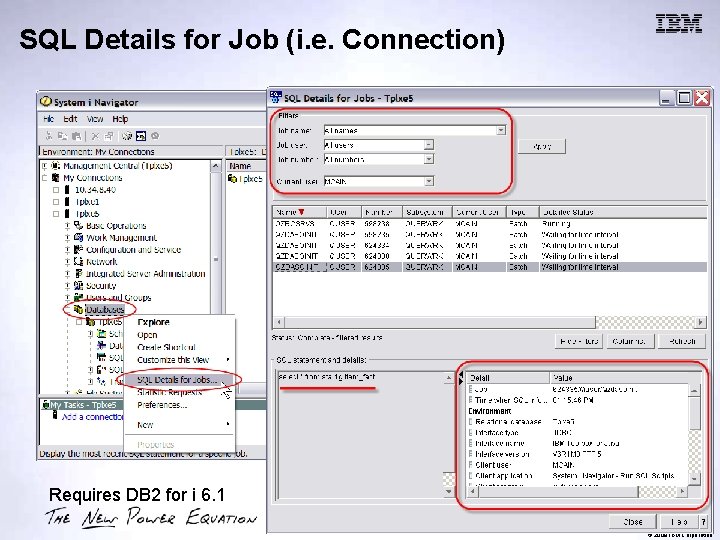Open the New submenu in context menu
Image resolution: width=720 pixels, height=540 pixels.
179,425
